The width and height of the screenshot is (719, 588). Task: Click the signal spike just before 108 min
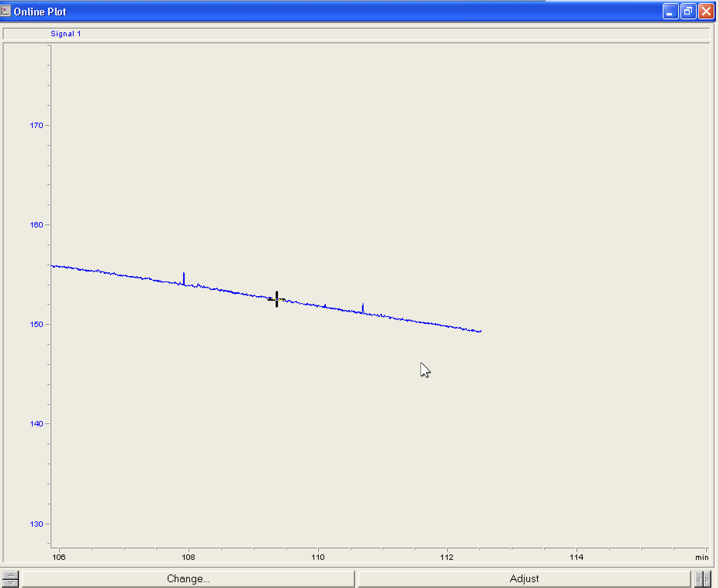coord(184,278)
